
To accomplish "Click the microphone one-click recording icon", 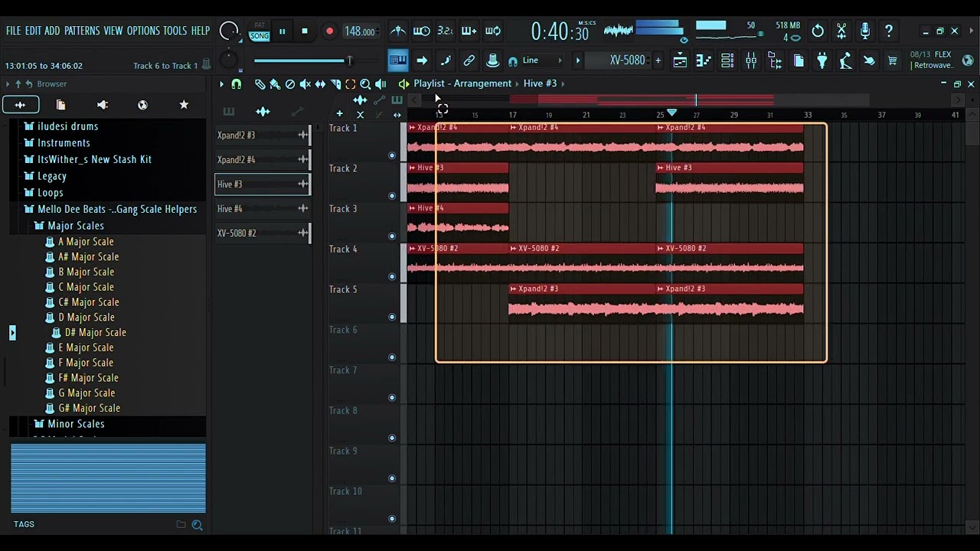I will click(x=865, y=31).
